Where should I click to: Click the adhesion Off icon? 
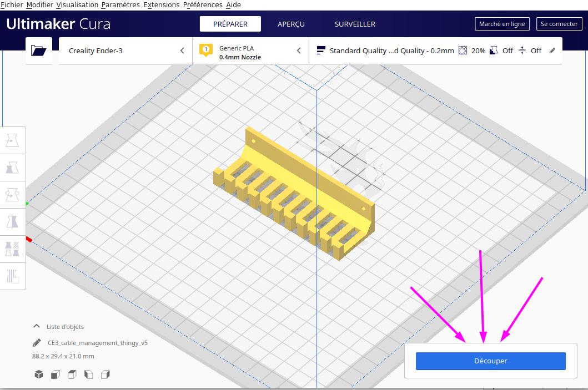coord(522,50)
